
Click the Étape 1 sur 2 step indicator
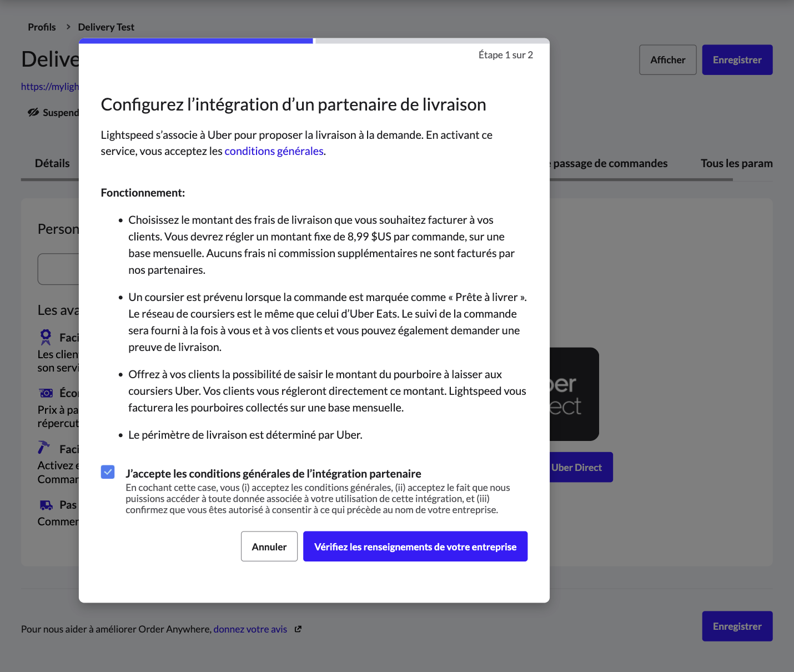506,55
